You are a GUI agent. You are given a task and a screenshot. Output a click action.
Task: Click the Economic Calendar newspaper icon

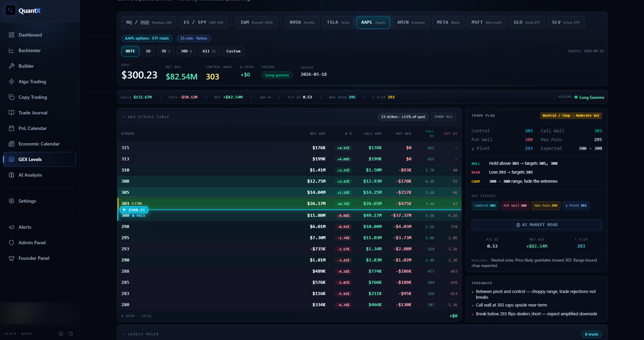click(x=11, y=144)
